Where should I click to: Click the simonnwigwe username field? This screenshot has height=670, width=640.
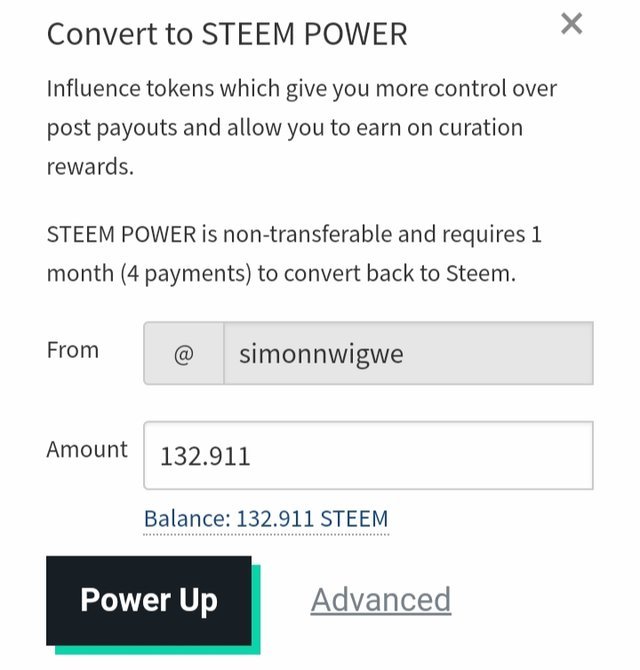pyautogui.click(x=408, y=353)
